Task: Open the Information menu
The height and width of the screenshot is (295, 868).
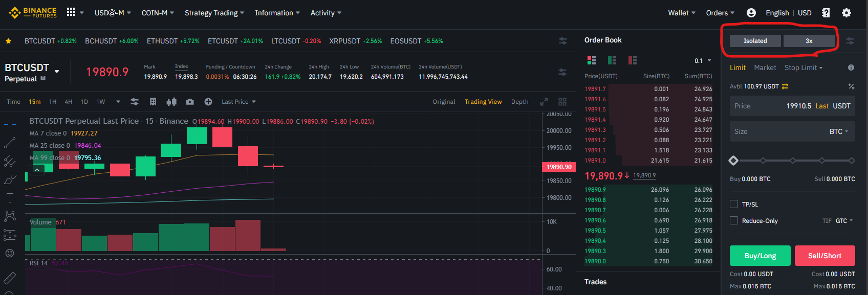Action: 277,13
